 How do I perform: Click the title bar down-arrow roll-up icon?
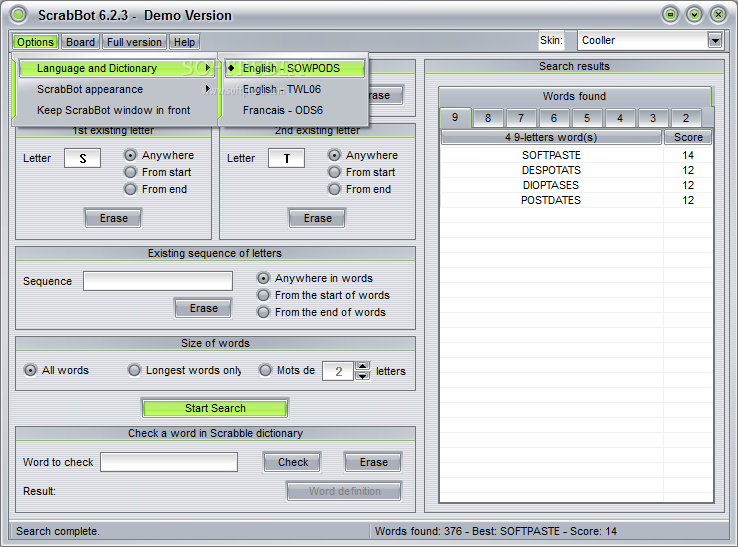694,15
